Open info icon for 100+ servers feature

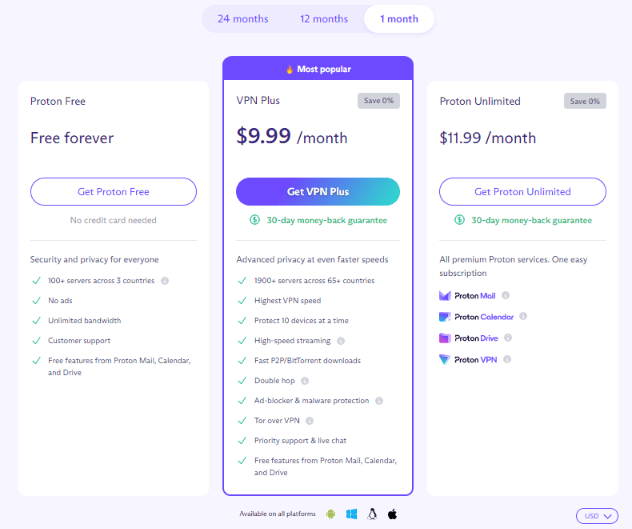click(165, 281)
